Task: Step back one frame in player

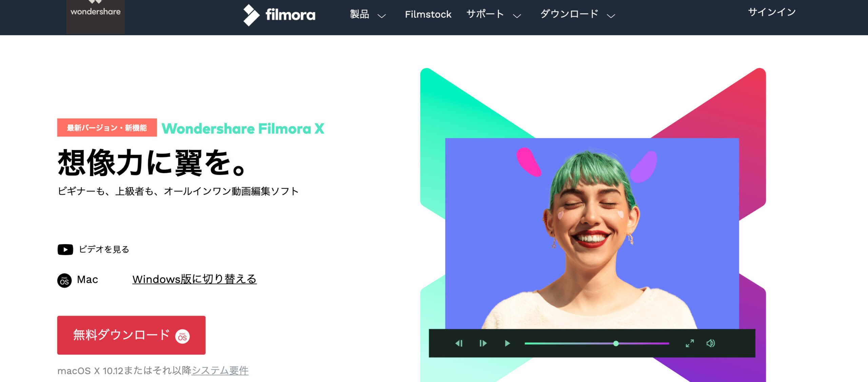Action: pos(459,343)
